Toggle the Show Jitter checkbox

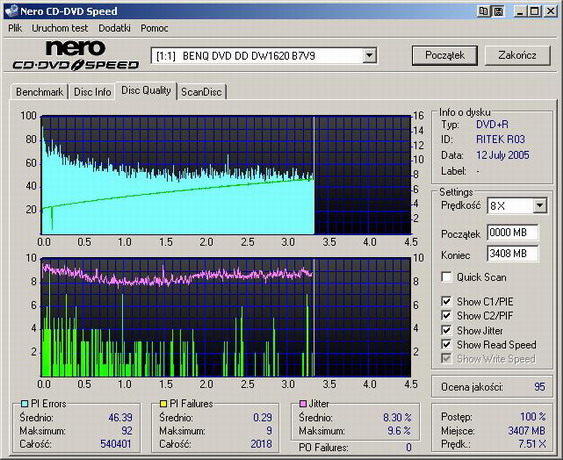pyautogui.click(x=446, y=330)
